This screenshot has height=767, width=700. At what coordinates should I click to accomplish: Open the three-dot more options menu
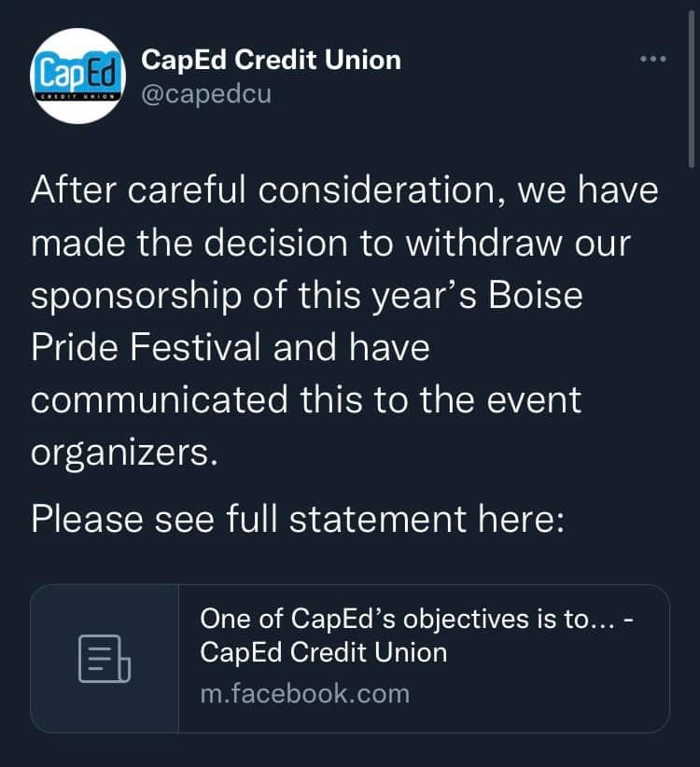click(x=653, y=59)
